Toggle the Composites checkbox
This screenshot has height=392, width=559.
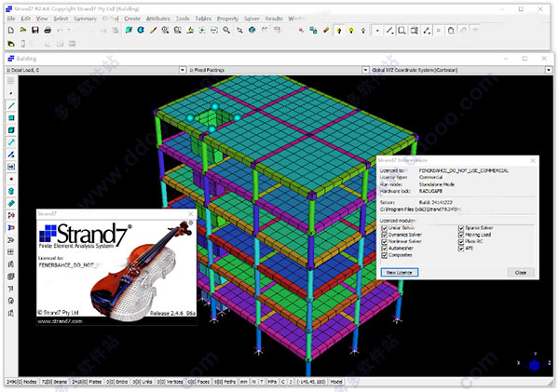[384, 255]
